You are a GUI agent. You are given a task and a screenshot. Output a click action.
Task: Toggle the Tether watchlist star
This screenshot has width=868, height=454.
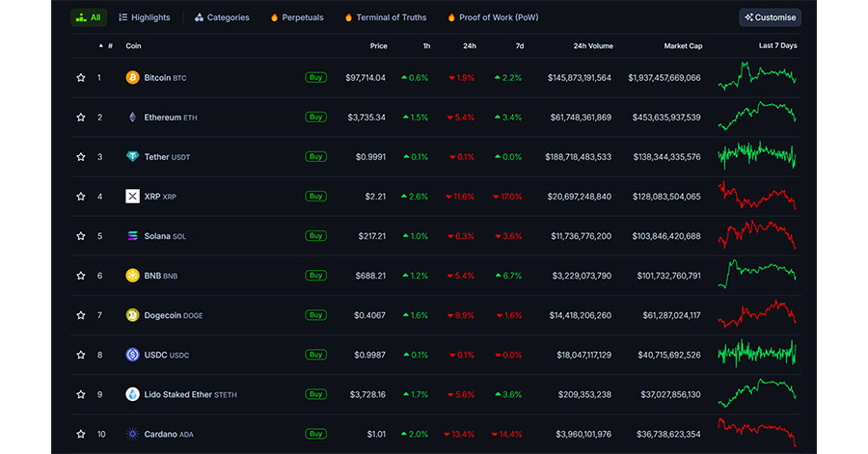[81, 157]
